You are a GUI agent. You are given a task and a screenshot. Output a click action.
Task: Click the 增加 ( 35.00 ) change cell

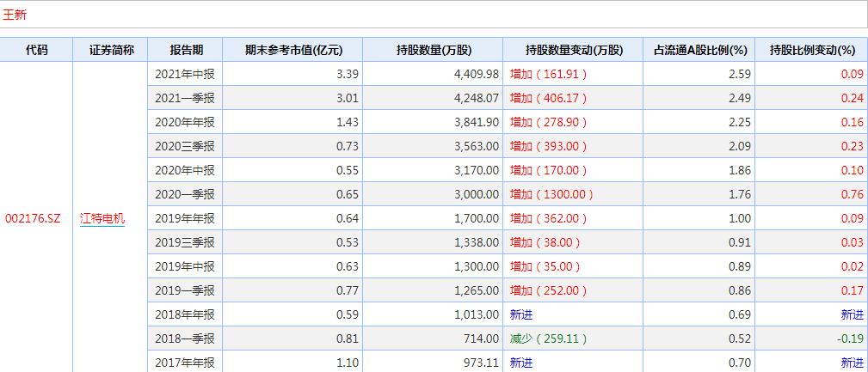point(573,266)
